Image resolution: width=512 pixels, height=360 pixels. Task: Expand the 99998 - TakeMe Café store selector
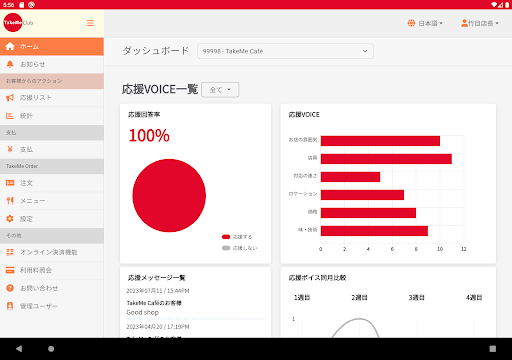[285, 51]
